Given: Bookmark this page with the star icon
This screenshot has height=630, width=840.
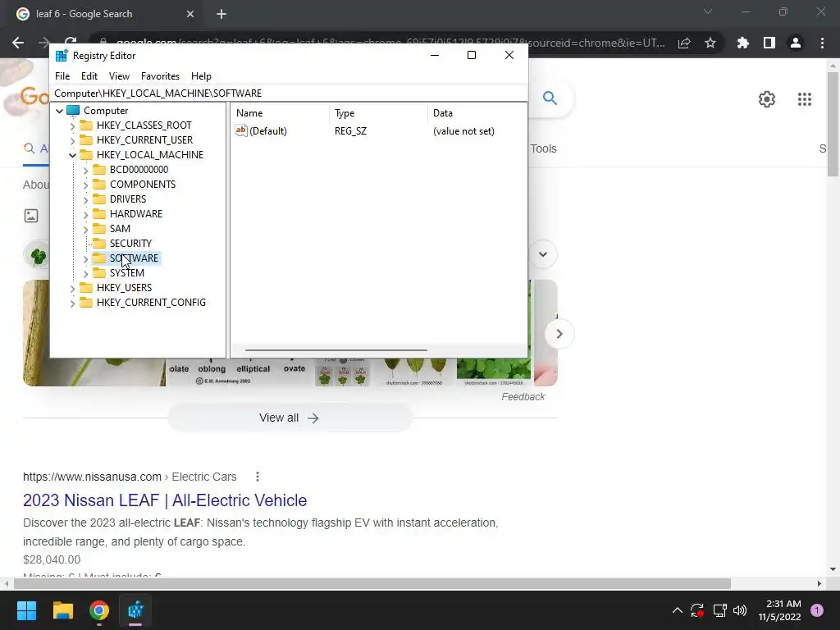Looking at the screenshot, I should pyautogui.click(x=710, y=43).
